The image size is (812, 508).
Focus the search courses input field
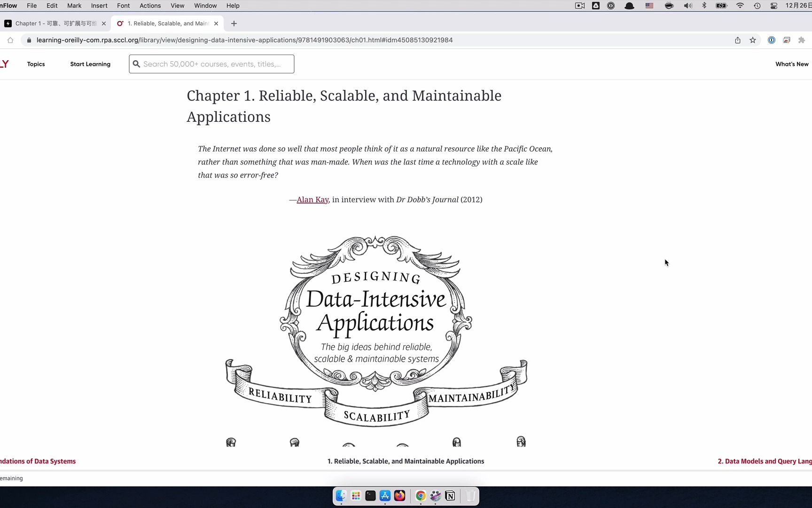pos(212,64)
